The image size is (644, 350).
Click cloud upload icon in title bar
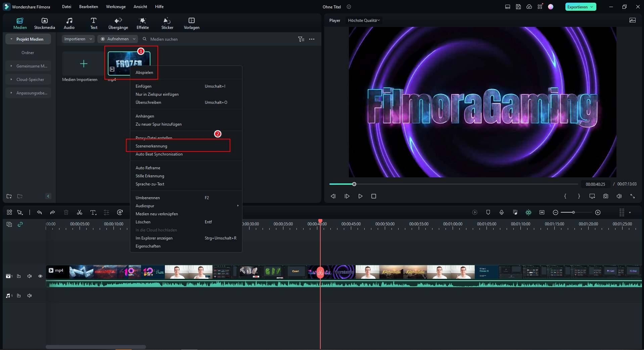(x=529, y=7)
